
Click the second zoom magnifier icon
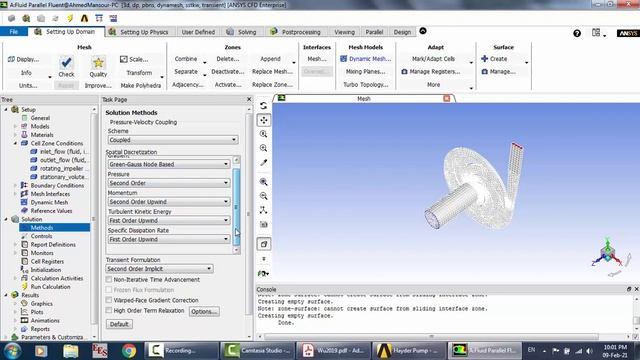[263, 148]
